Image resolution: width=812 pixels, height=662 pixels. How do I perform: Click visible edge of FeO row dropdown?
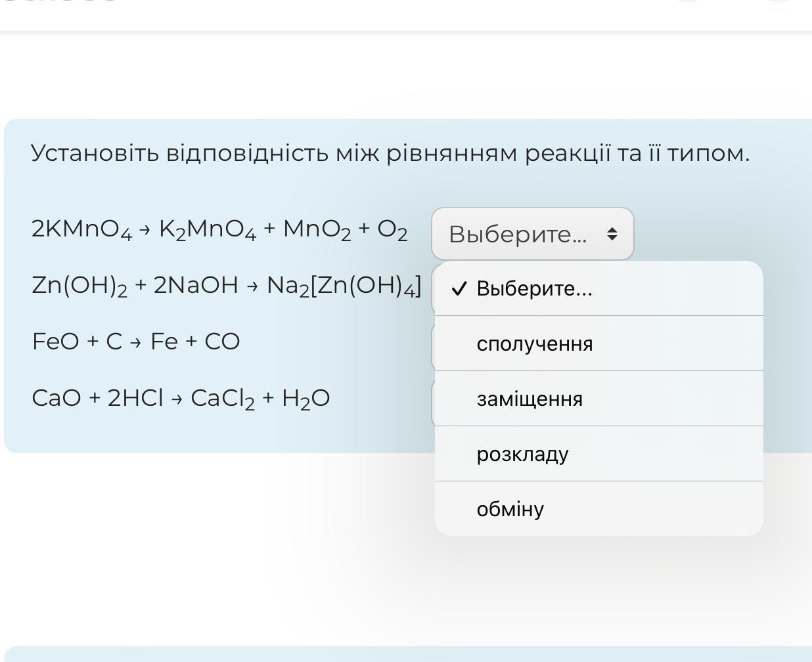pos(432,346)
